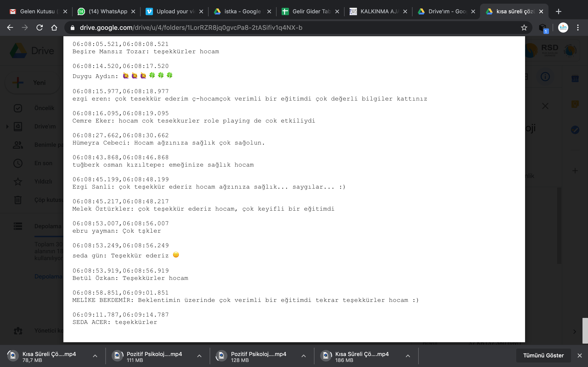The width and height of the screenshot is (588, 367).
Task: Open the Chrome three-dot menu
Action: point(578,28)
